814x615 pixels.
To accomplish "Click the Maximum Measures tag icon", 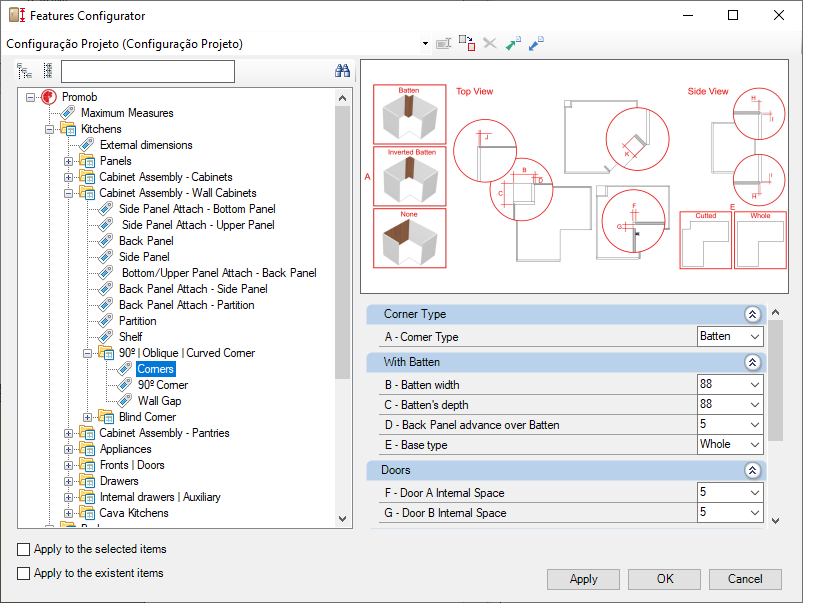I will [67, 113].
